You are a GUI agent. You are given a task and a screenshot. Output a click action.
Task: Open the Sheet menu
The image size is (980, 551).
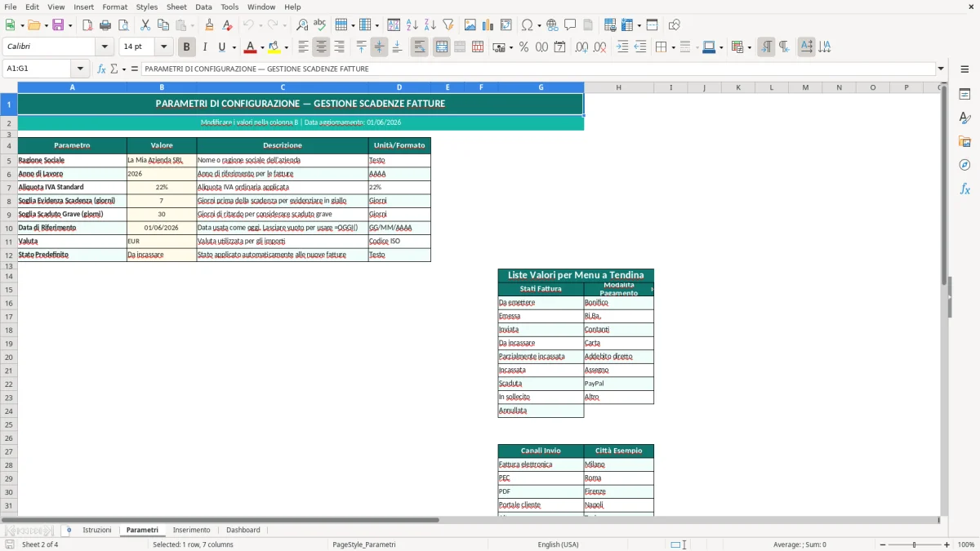coord(176,7)
